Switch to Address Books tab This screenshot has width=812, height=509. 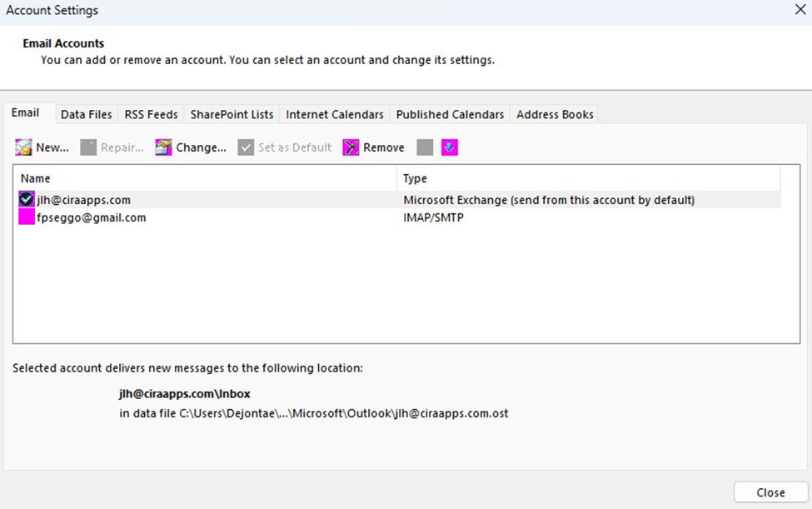coord(555,114)
